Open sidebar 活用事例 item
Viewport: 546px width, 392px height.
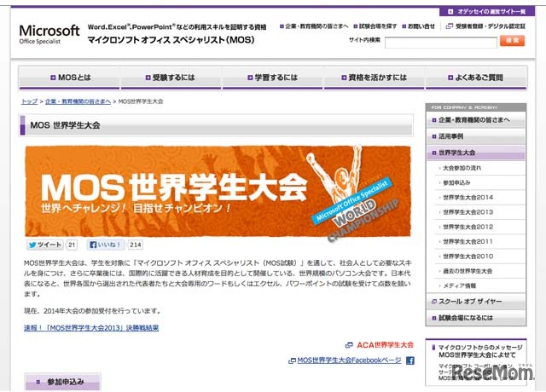tap(476, 136)
